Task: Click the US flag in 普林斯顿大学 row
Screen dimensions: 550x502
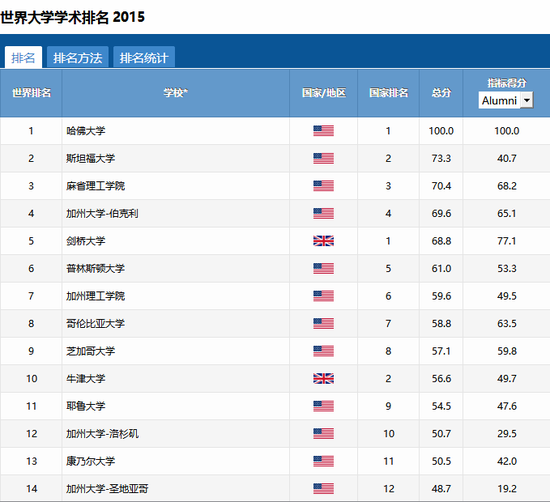Action: pyautogui.click(x=323, y=268)
